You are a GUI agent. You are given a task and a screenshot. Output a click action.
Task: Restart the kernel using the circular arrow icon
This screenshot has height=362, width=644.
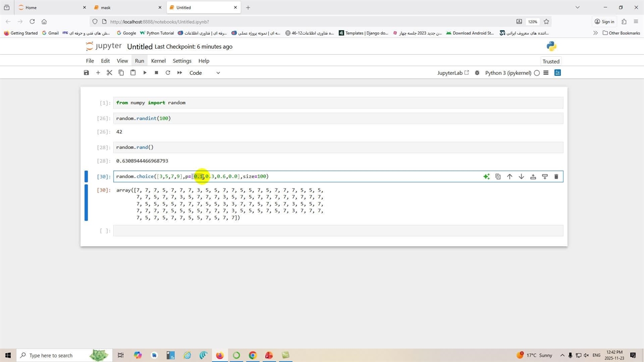tap(168, 73)
